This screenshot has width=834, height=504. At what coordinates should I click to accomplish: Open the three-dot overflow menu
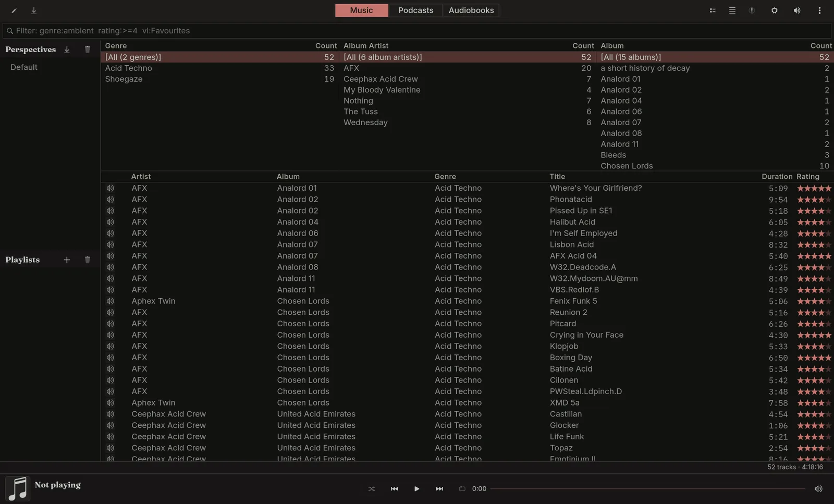(819, 10)
